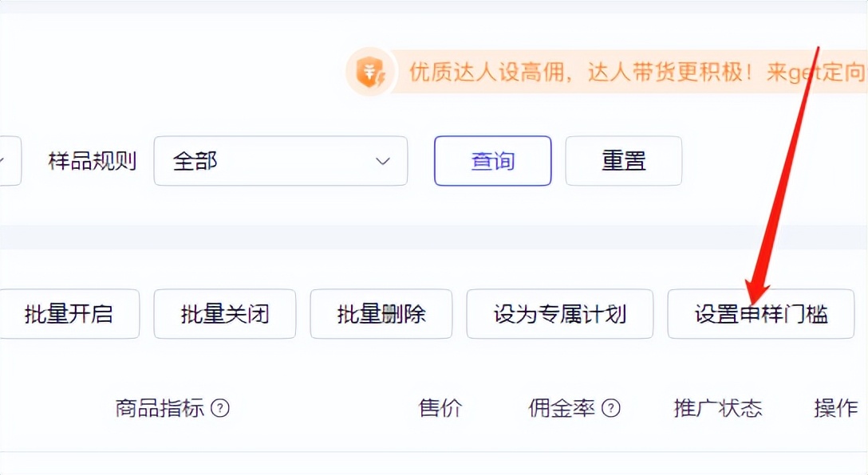The width and height of the screenshot is (868, 475).
Task: Click the chevron arrow in 全部 dropdown
Action: (x=383, y=161)
